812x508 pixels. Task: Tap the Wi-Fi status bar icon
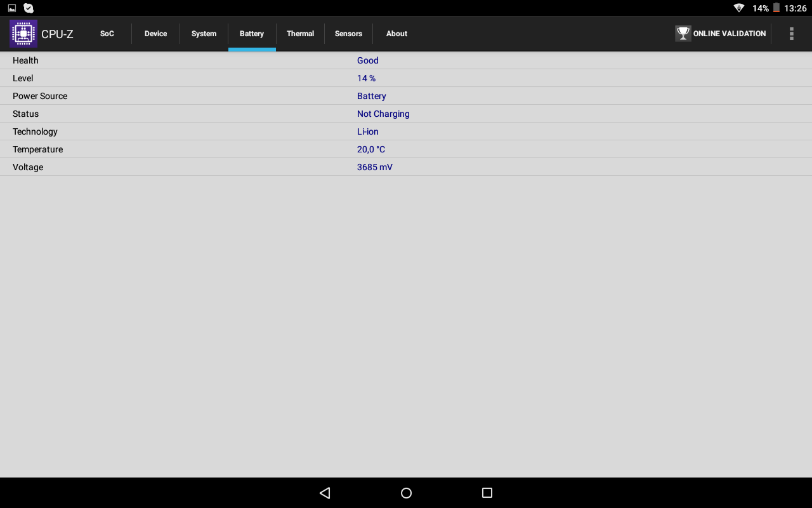click(x=739, y=8)
